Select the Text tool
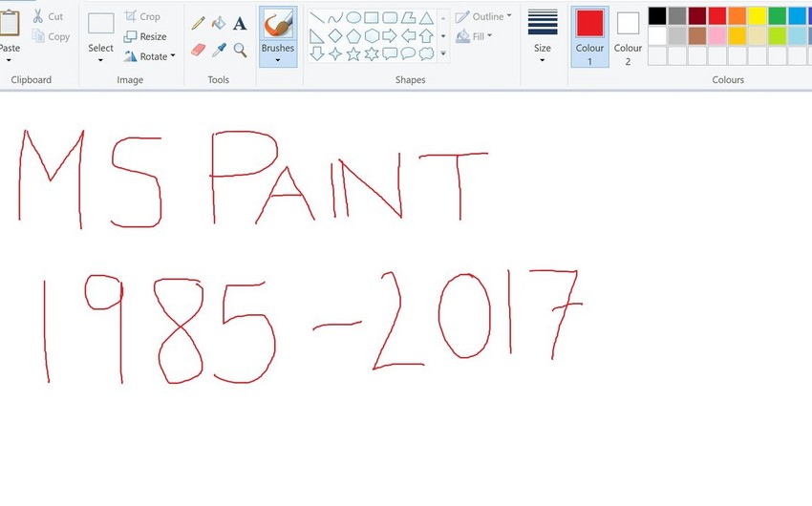812x506 pixels. point(239,23)
